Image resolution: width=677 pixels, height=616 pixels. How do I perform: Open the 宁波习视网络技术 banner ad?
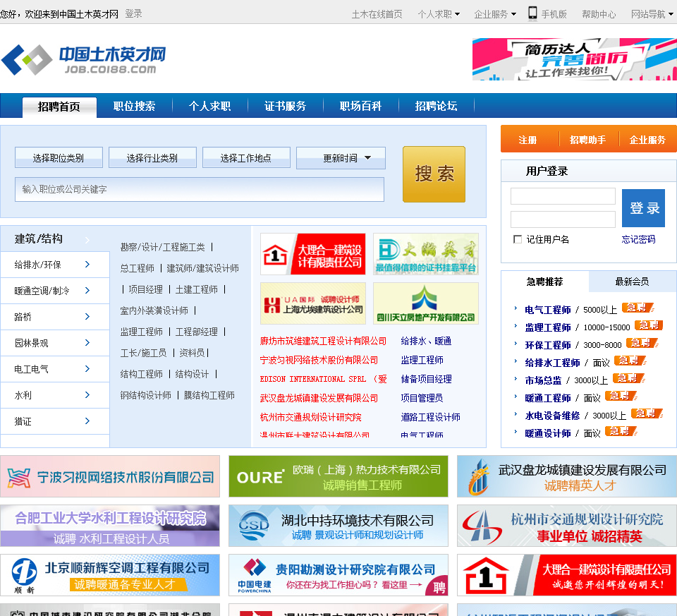click(x=110, y=476)
